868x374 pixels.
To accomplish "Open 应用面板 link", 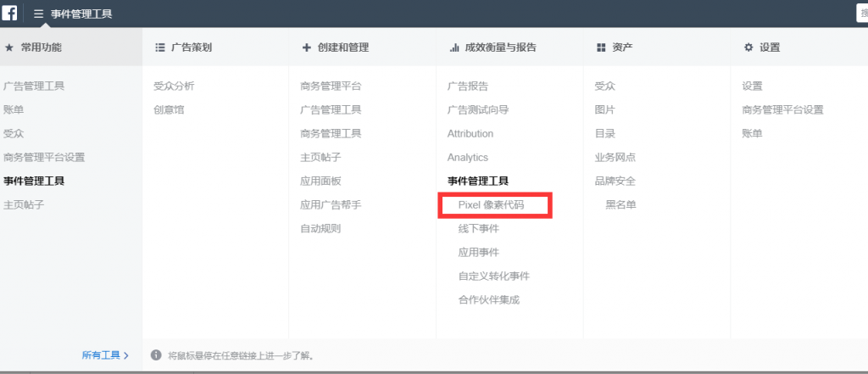I will 320,181.
